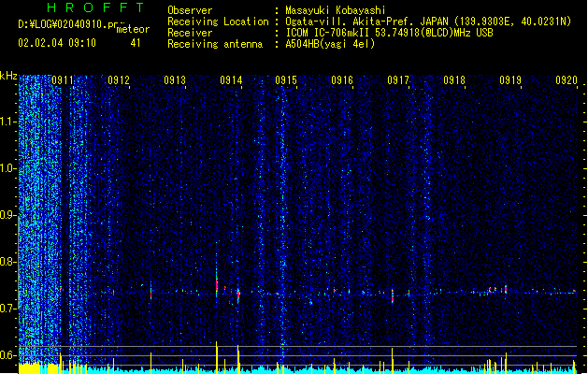This screenshot has height=374, width=588.
Task: Click the 0917 time marker
Action: (x=398, y=80)
